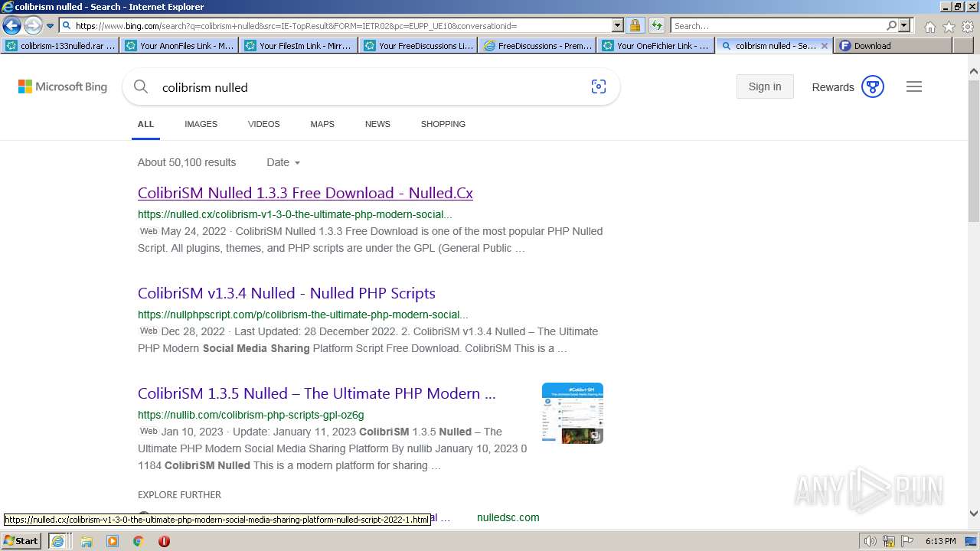The width and height of the screenshot is (980, 551).
Task: Open Bing visual search camera icon
Action: [x=599, y=86]
